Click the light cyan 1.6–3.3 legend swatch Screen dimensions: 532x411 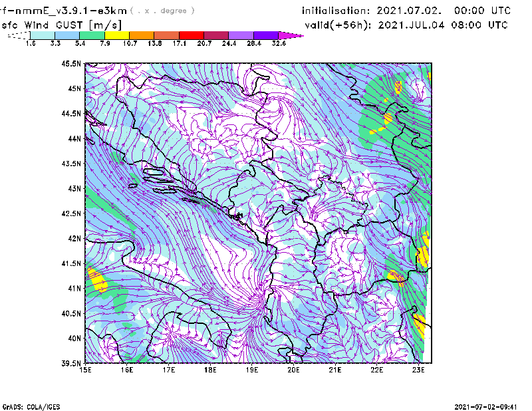pos(43,35)
